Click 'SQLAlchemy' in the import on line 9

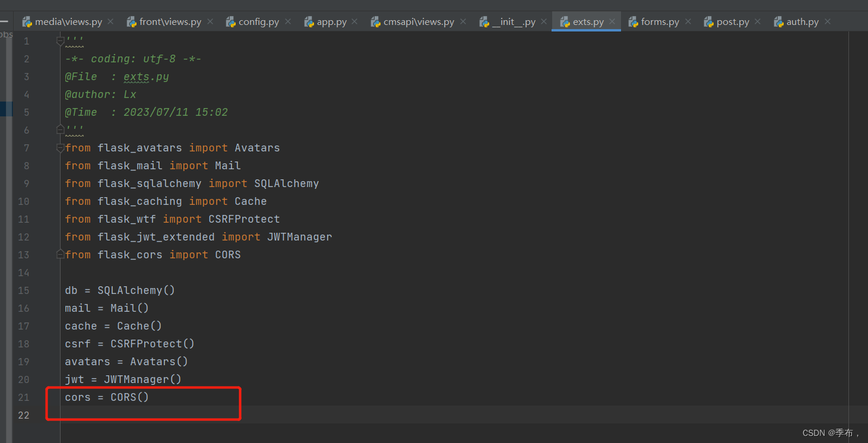point(287,183)
